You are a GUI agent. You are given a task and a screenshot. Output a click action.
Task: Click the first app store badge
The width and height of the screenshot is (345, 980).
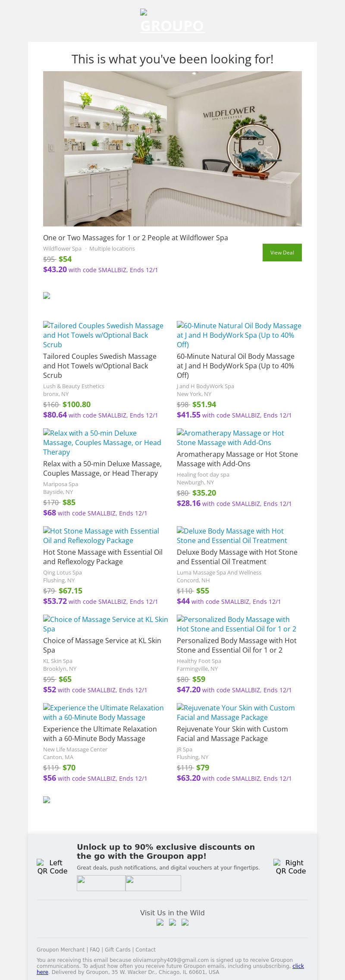pyautogui.click(x=101, y=883)
